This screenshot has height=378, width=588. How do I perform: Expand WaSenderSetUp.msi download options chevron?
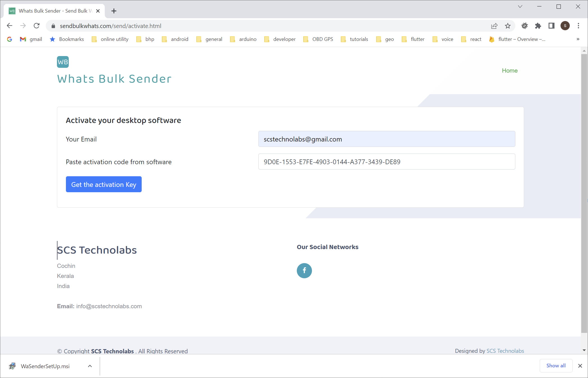90,366
